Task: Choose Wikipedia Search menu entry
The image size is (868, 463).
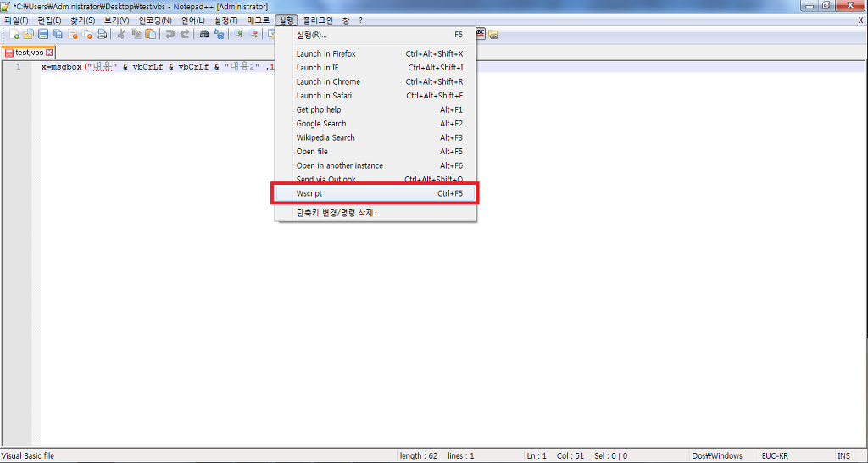Action: pos(376,137)
